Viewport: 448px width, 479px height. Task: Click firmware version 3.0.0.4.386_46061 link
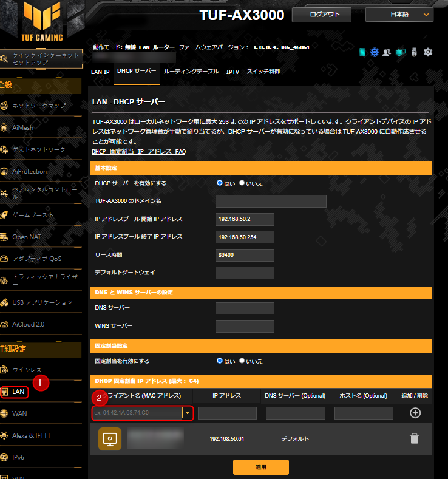pyautogui.click(x=281, y=47)
